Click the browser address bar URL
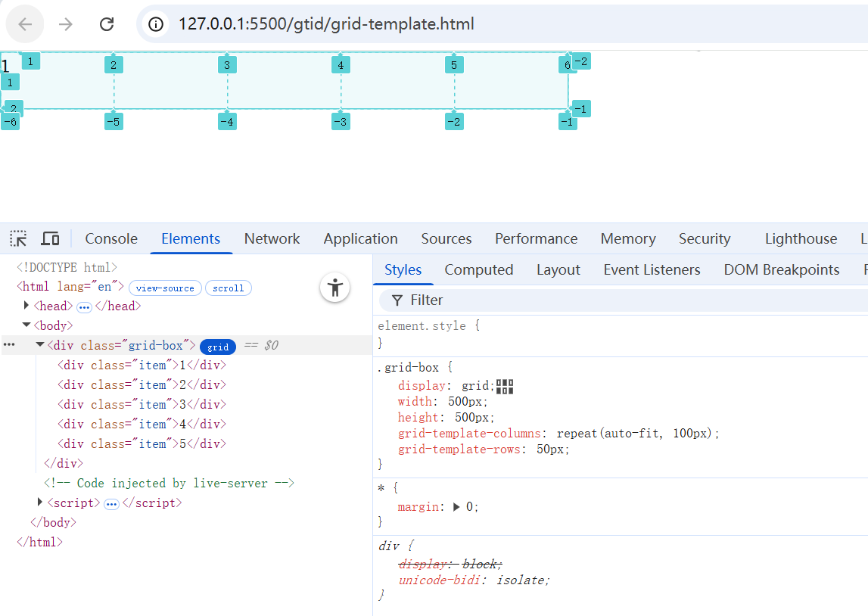The image size is (868, 616). tap(326, 23)
